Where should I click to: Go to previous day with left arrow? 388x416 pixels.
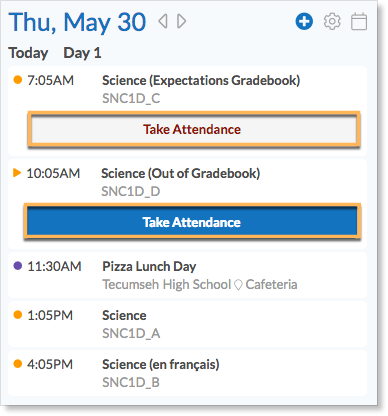tap(163, 21)
